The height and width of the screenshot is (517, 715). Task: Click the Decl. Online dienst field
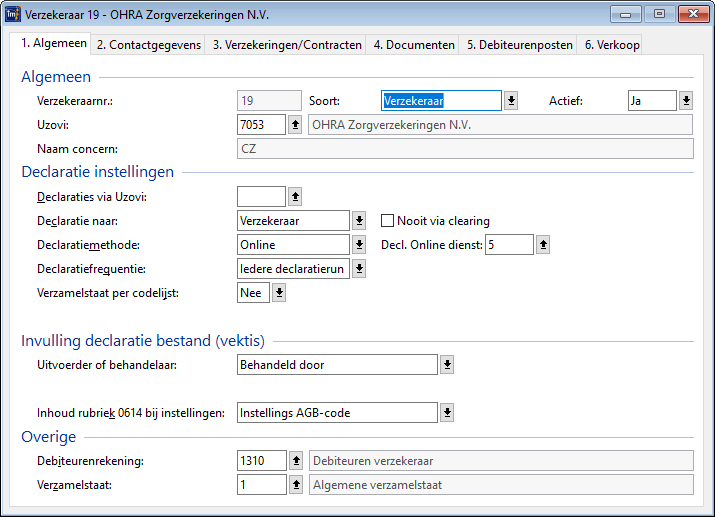tap(509, 245)
